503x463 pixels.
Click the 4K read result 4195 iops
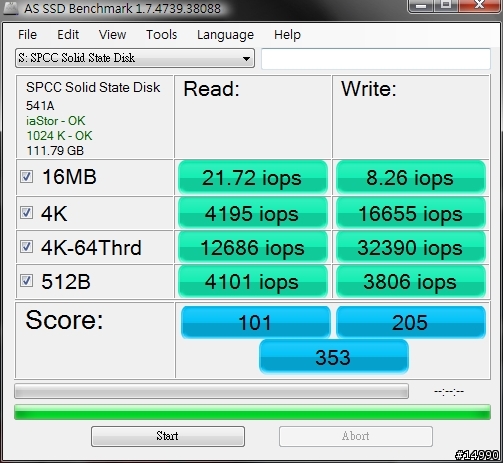click(x=253, y=213)
